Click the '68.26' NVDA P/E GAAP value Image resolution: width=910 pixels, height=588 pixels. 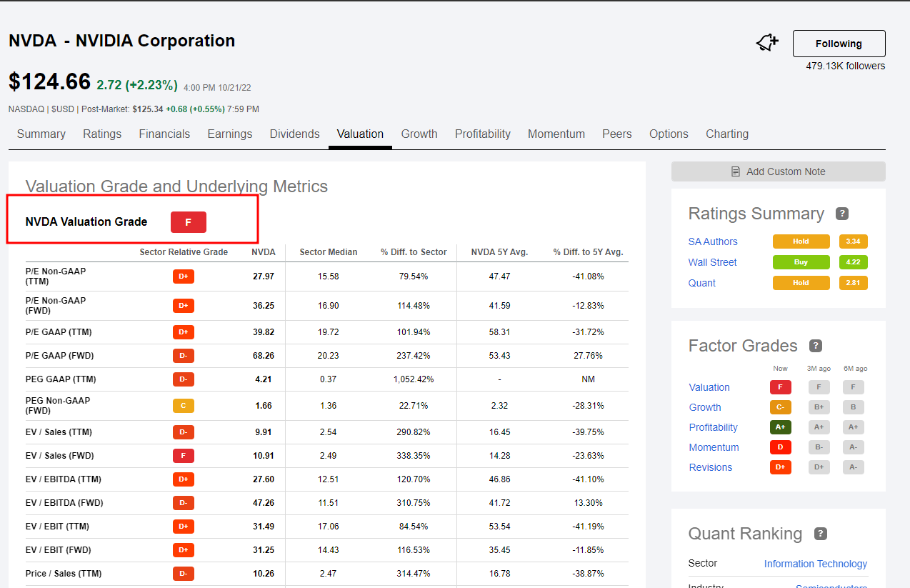click(264, 356)
